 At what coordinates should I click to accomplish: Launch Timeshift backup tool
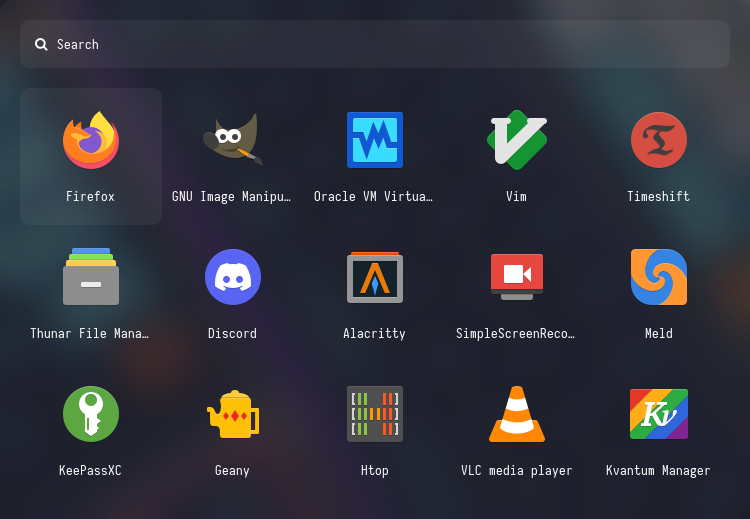(658, 141)
